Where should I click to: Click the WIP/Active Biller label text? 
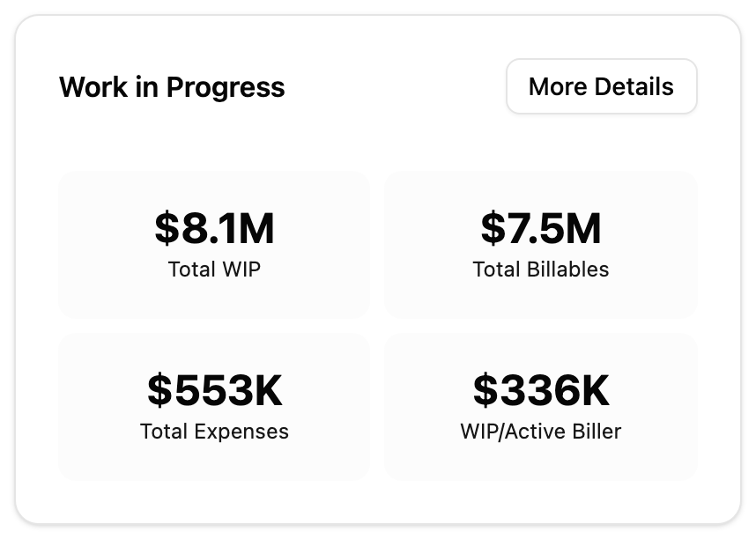point(540,432)
